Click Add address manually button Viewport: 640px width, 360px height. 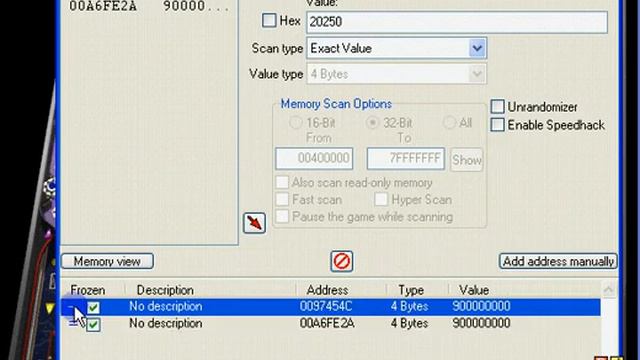tap(558, 261)
